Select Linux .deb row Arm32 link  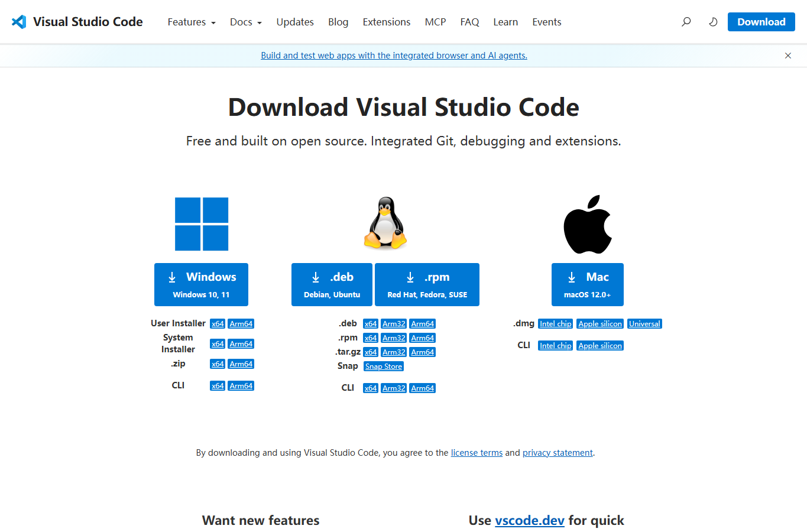pyautogui.click(x=394, y=324)
